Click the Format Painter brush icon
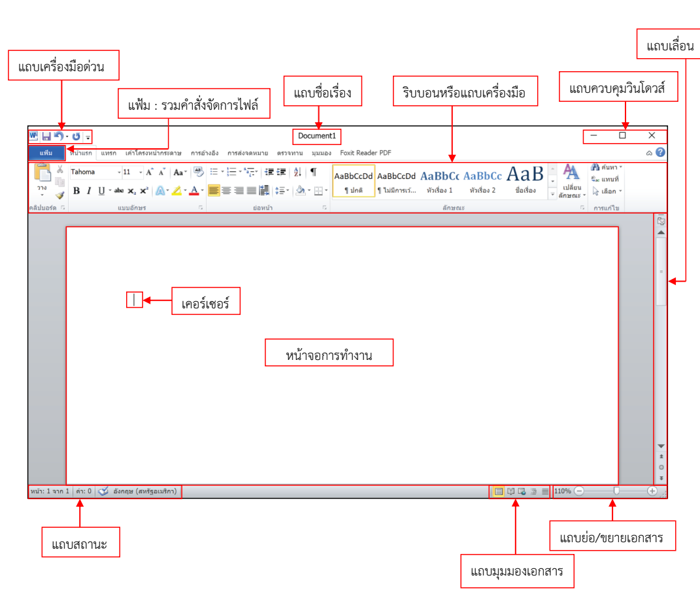This screenshot has height=599, width=700. click(59, 194)
